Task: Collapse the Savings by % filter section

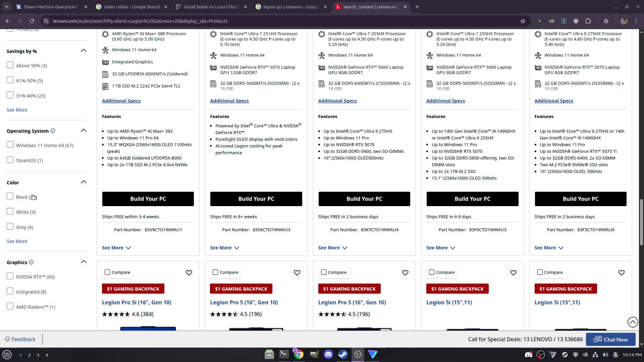Action: [x=84, y=51]
